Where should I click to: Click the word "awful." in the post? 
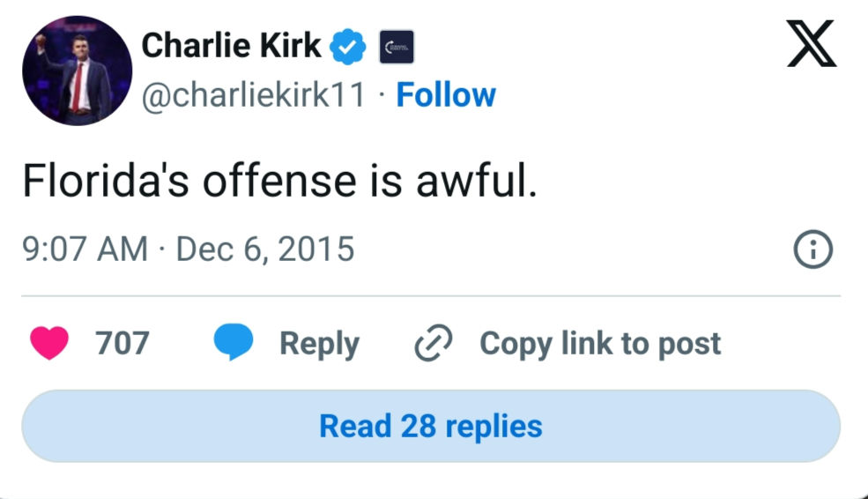[x=477, y=181]
